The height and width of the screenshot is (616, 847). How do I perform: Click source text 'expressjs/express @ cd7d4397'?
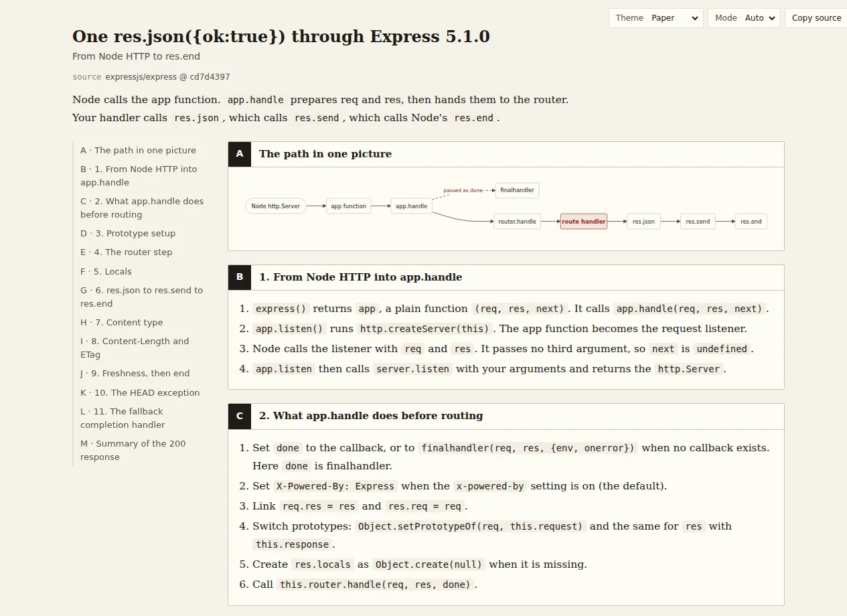tap(167, 77)
